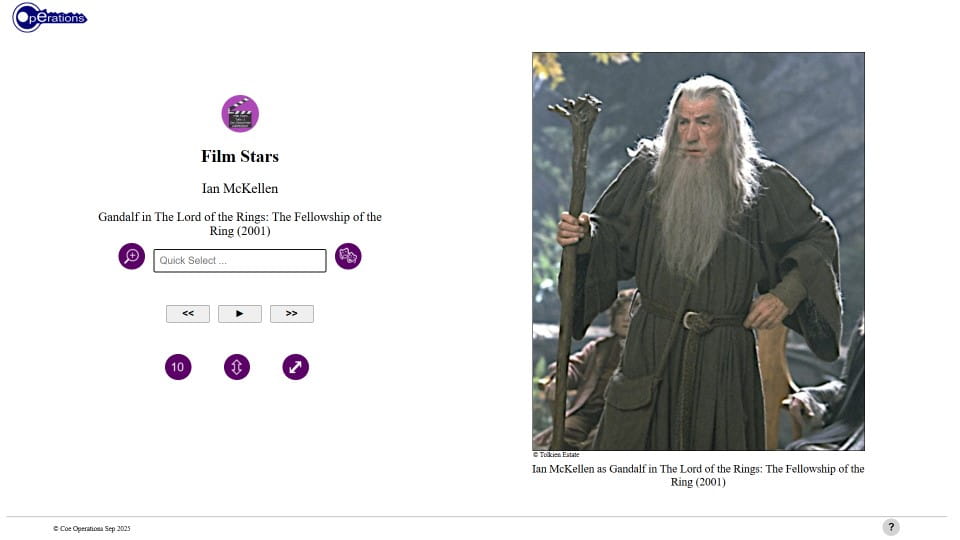Click the purple 10 timer icon
The image size is (960, 540).
point(178,367)
